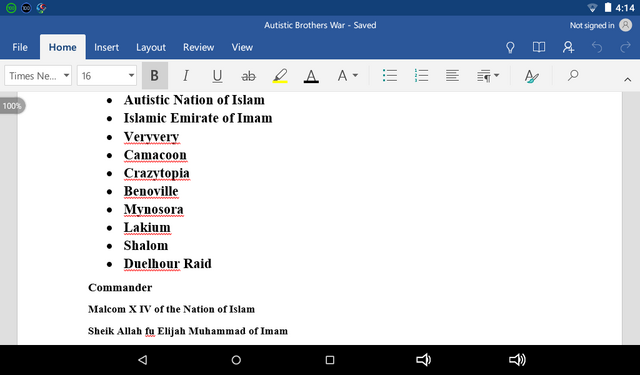Viewport: 640px width, 375px height.
Task: Toggle bold formatting
Action: [x=155, y=75]
